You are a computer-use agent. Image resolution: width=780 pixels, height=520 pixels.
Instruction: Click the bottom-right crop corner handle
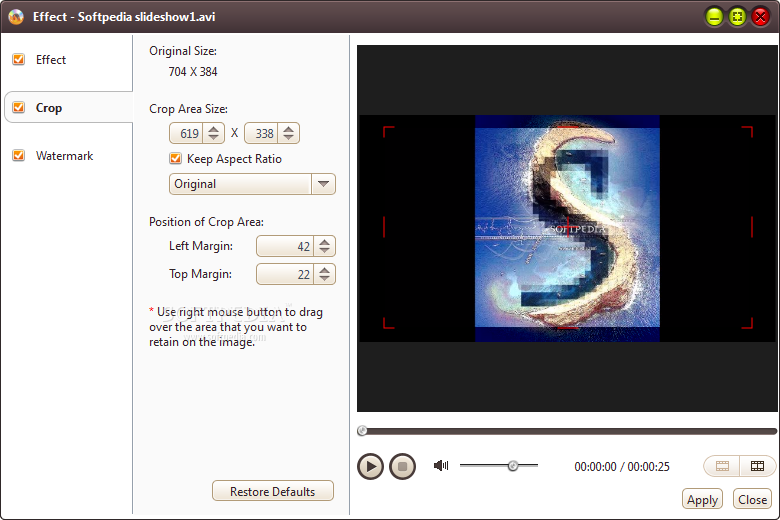(x=747, y=323)
